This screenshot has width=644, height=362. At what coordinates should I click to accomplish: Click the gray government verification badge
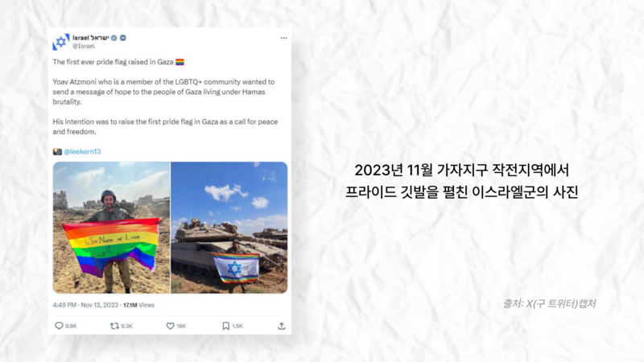click(x=114, y=38)
